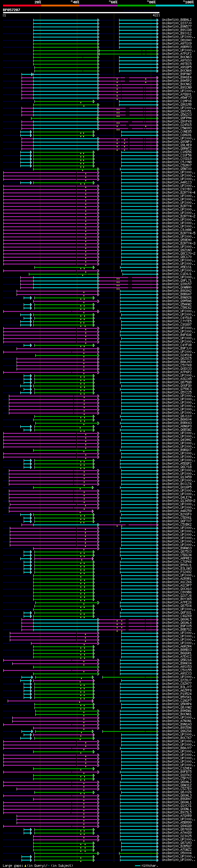The width and height of the screenshot is (197, 868).
Task: Select hit label UniRef100_C5WXH3
Action: click(x=177, y=128)
